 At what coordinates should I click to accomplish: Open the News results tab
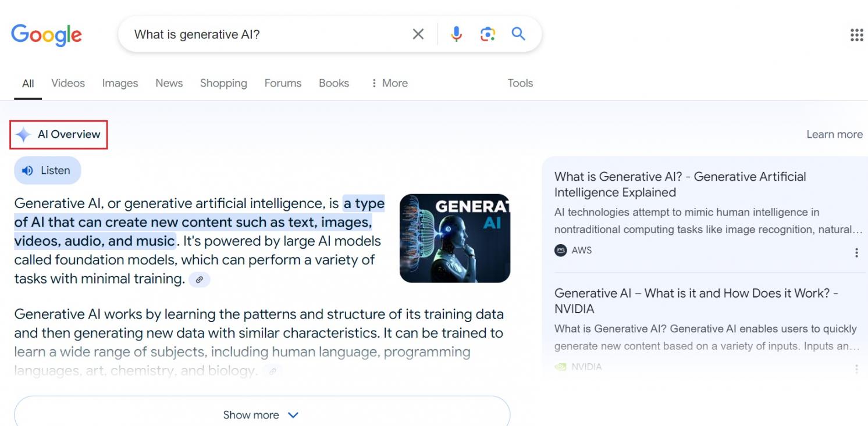click(169, 83)
